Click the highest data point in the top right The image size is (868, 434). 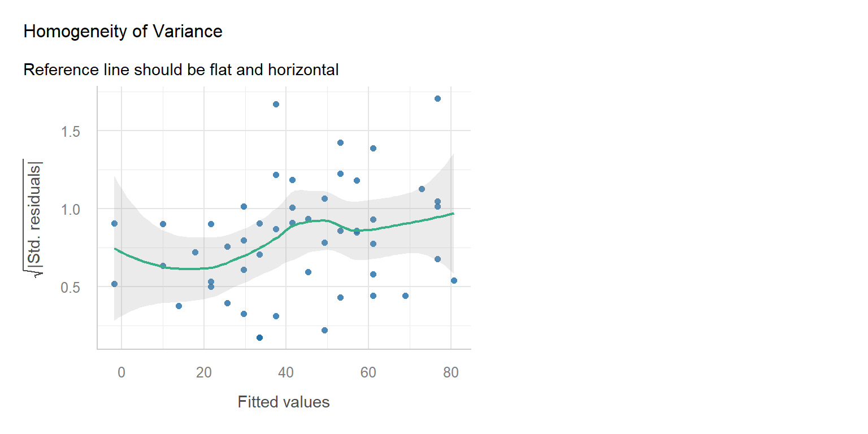[437, 98]
